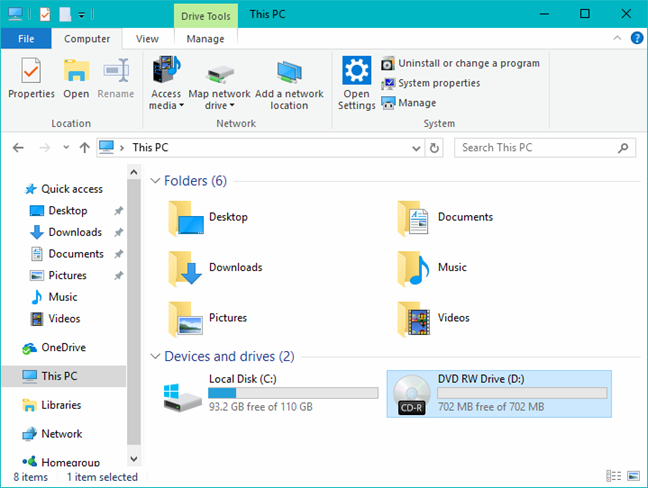
Task: Open the Access media menu
Action: [x=166, y=83]
